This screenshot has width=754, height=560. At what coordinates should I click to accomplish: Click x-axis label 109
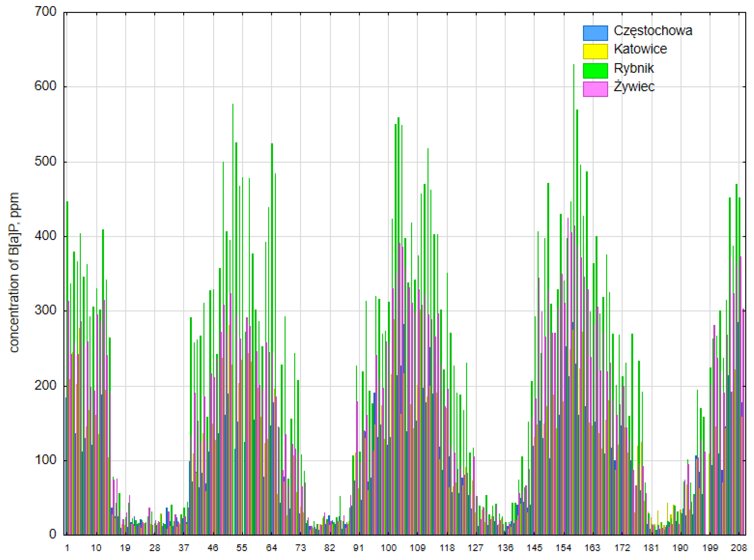[417, 548]
